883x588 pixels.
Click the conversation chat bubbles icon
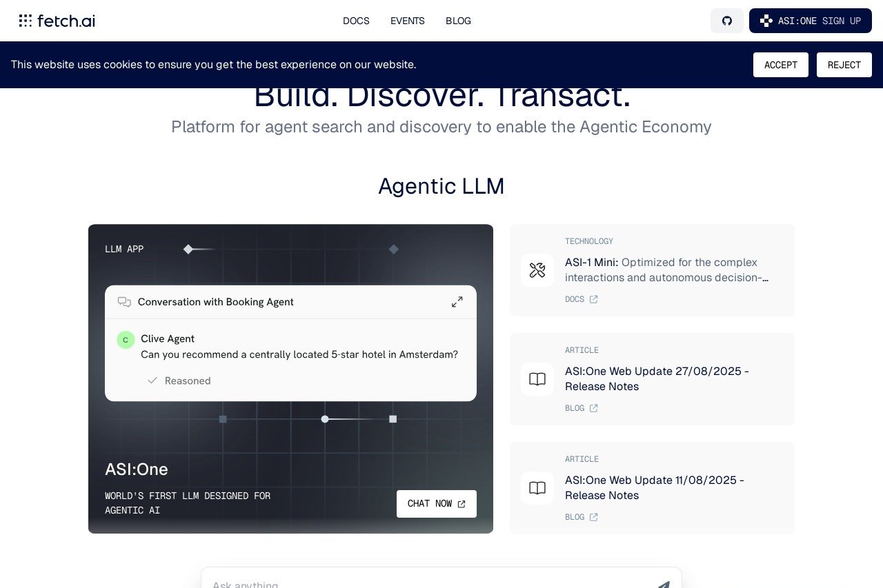[x=124, y=302]
